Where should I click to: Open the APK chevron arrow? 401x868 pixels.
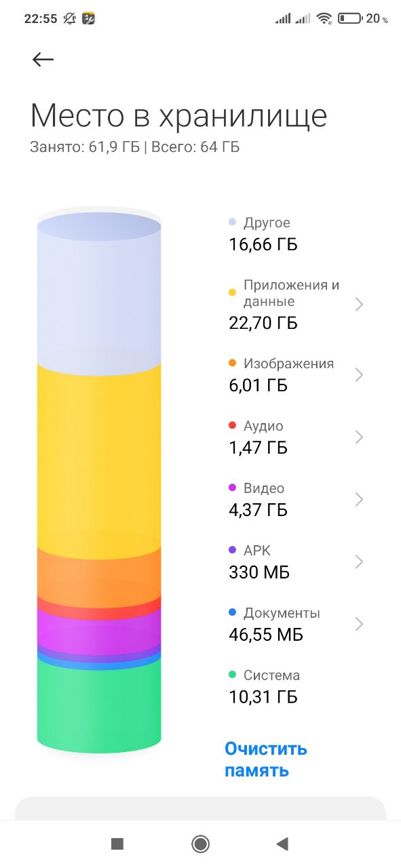359,562
